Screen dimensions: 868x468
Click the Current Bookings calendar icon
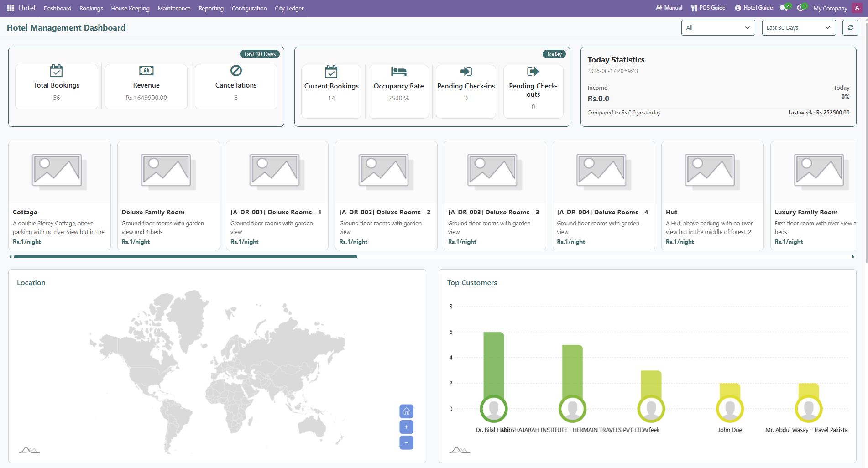(x=331, y=72)
